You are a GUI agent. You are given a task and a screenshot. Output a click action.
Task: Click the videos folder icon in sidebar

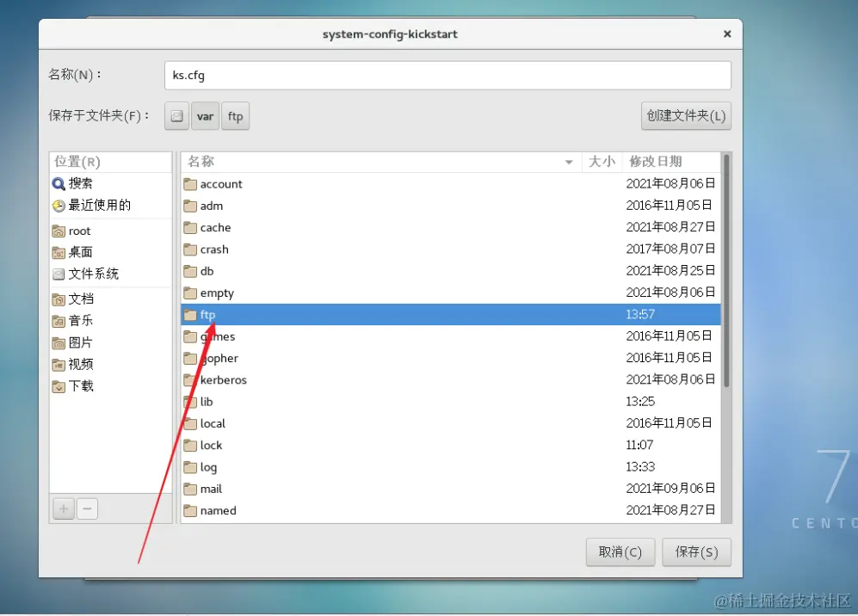tap(59, 364)
